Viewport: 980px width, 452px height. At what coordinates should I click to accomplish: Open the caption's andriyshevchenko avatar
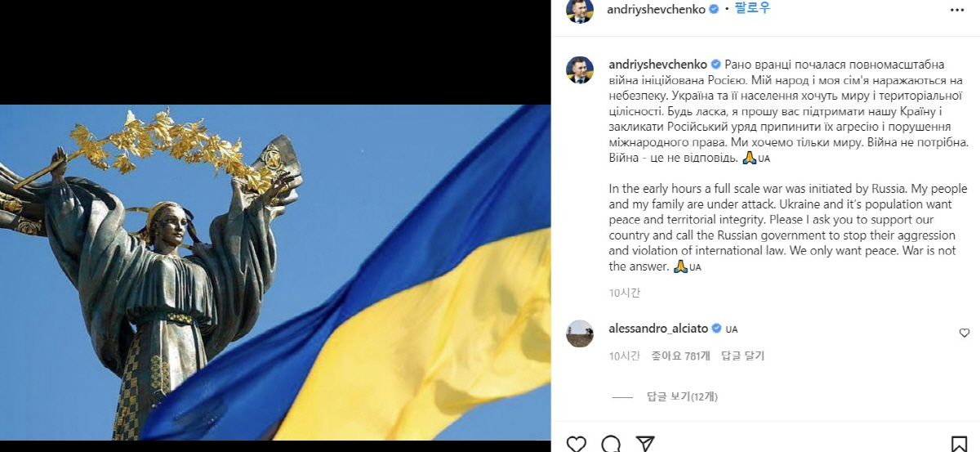point(580,70)
